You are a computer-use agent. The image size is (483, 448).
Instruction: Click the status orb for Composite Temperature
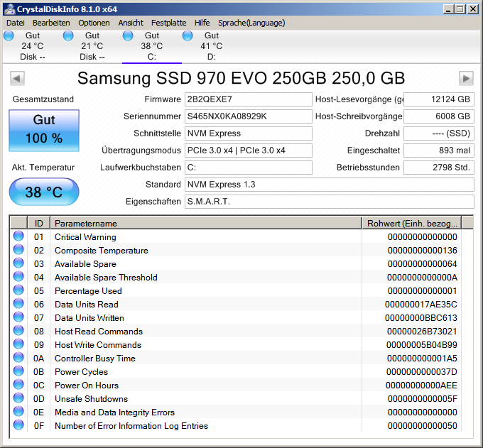click(18, 250)
